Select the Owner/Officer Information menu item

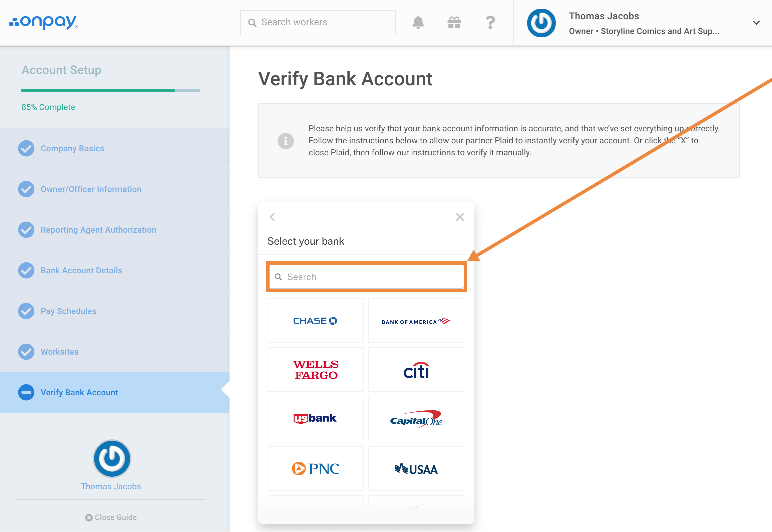(x=91, y=189)
